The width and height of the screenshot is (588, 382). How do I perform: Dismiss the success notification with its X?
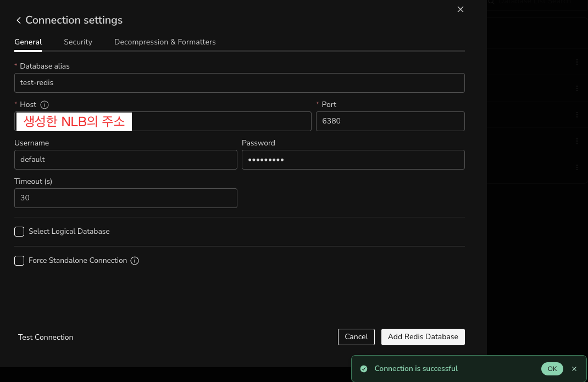pyautogui.click(x=574, y=369)
